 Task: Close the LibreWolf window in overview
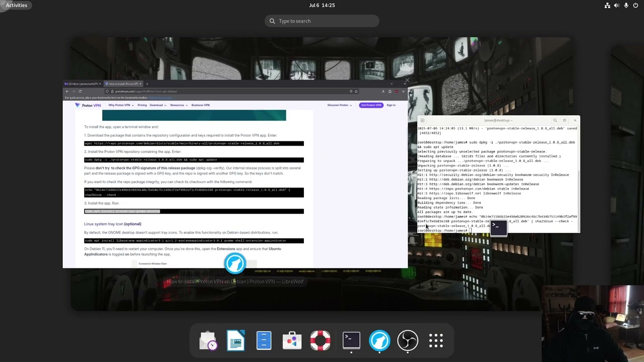(407, 80)
